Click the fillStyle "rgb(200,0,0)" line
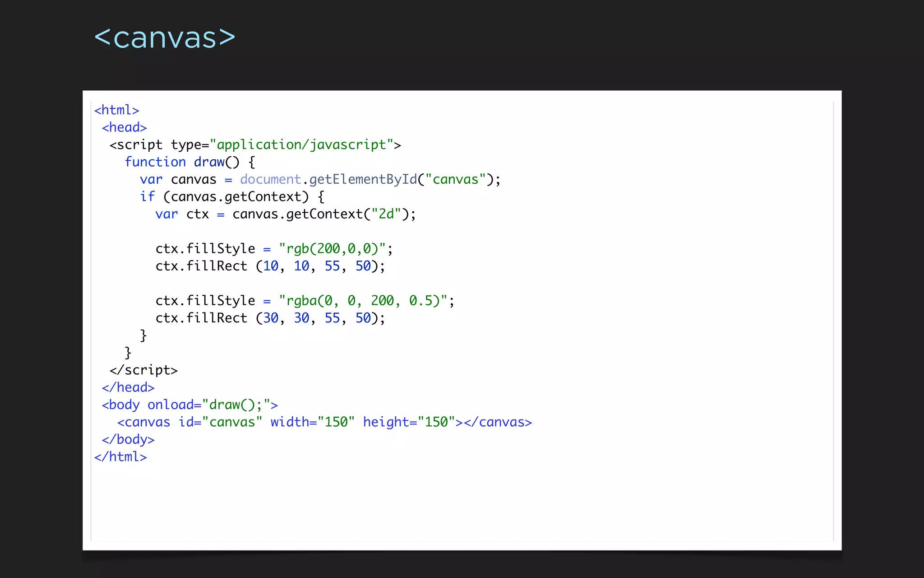 pyautogui.click(x=274, y=249)
